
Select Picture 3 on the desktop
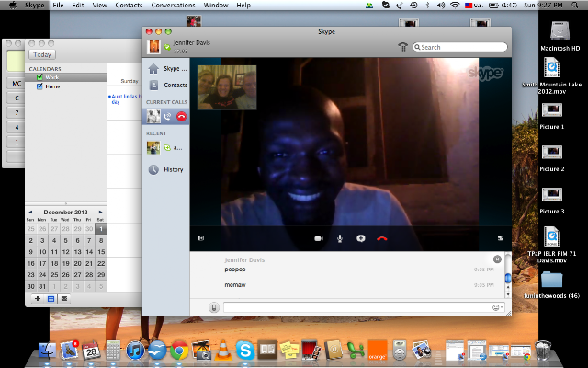[x=551, y=201]
